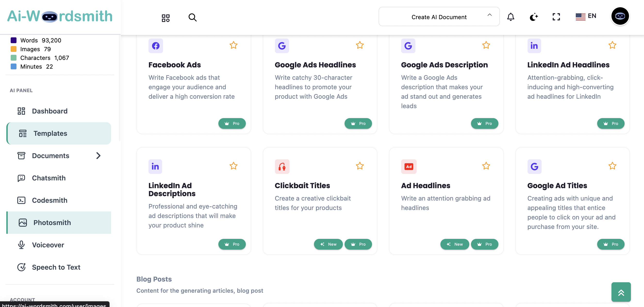The width and height of the screenshot is (644, 307).
Task: Open the Google Ad Titles template
Action: 557,186
